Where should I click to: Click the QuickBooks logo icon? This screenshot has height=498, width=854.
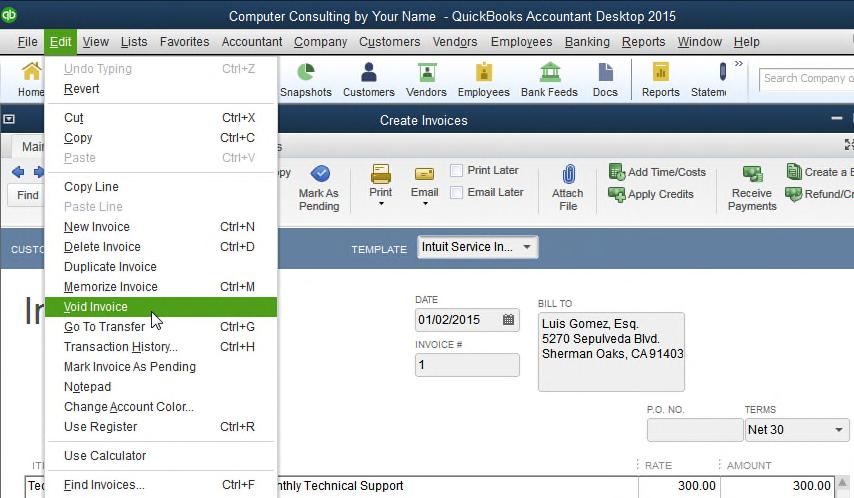pyautogui.click(x=9, y=15)
